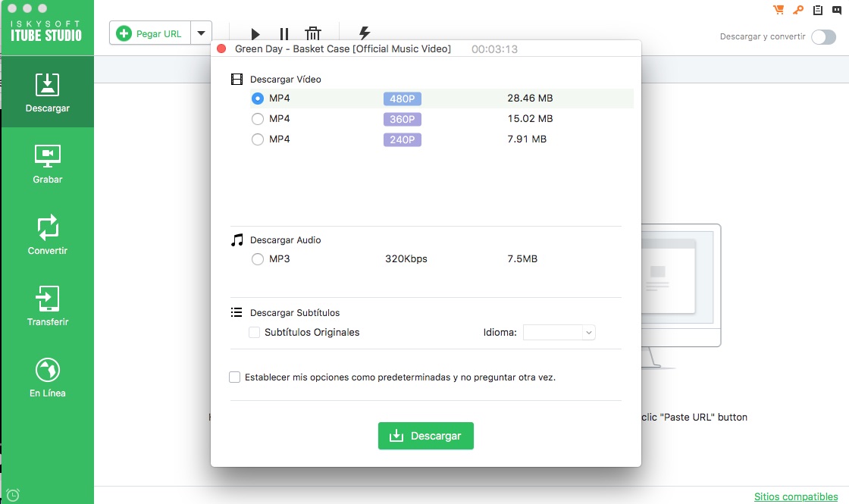Open the notes document icon at top right
This screenshot has height=504, width=849.
tap(818, 10)
